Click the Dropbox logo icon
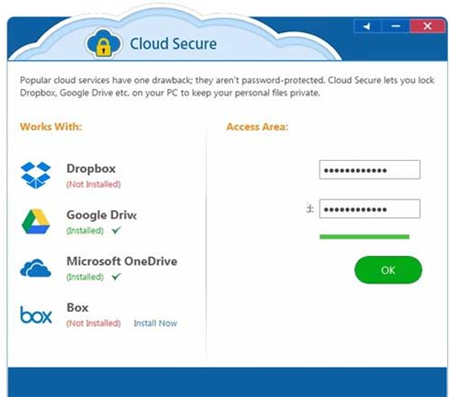450x397 pixels. 36,175
